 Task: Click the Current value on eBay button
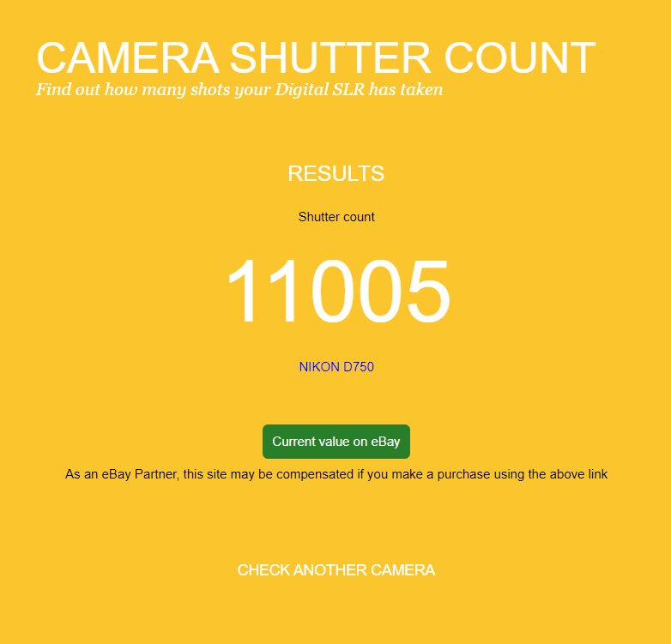(x=336, y=442)
